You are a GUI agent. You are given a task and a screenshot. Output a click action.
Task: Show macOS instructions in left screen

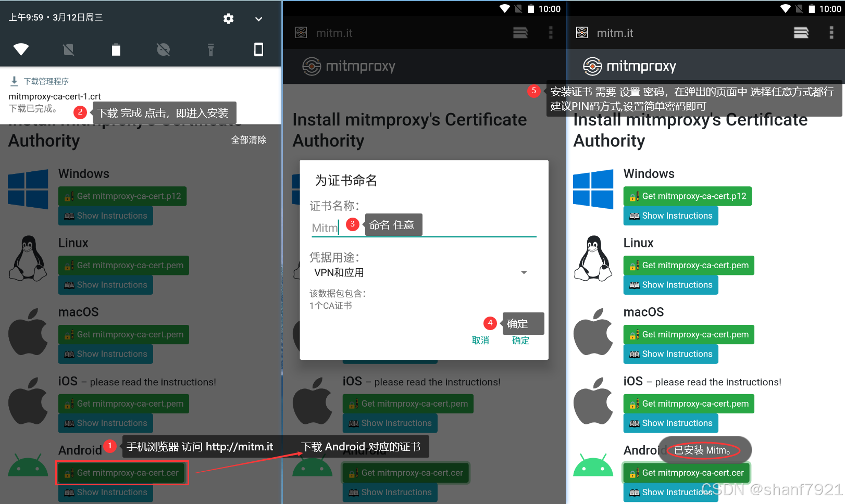click(106, 354)
